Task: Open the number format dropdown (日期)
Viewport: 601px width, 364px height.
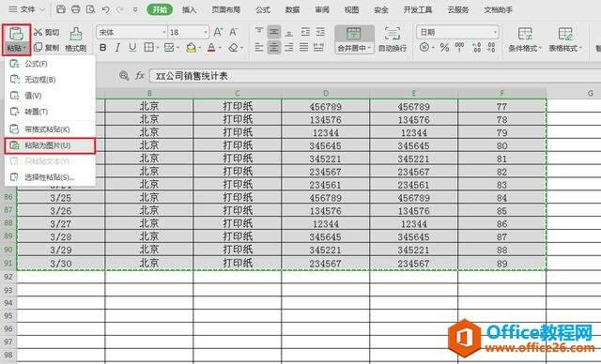Action: pos(495,32)
